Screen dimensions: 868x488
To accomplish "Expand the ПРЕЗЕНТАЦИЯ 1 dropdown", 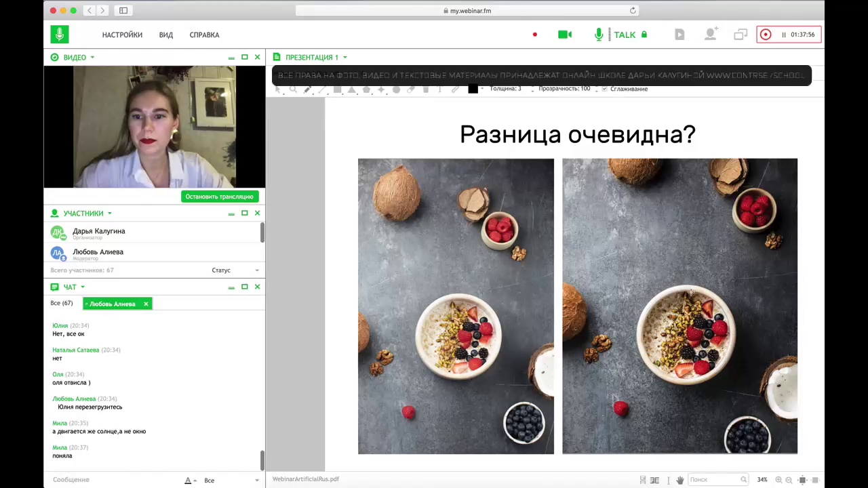I will point(344,58).
